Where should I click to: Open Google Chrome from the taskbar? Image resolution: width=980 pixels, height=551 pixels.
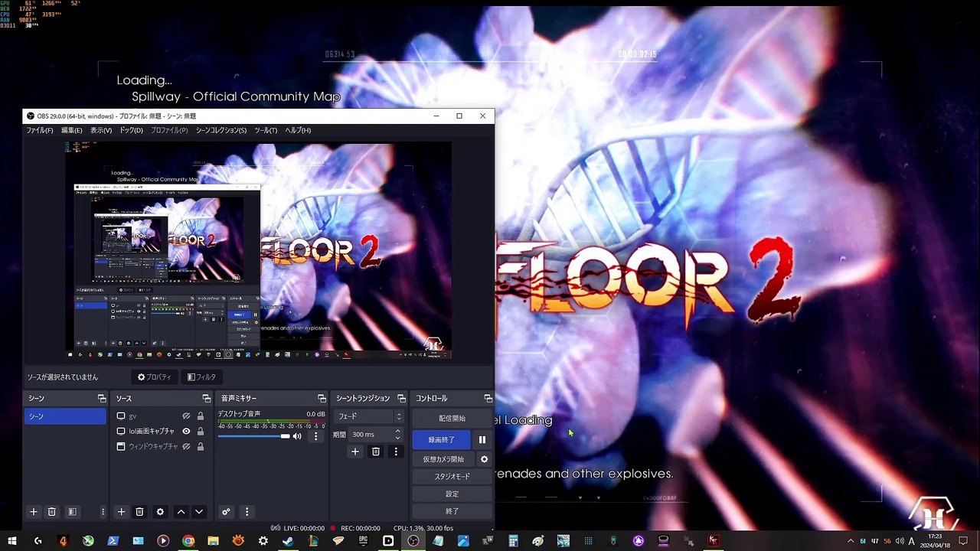tap(188, 541)
